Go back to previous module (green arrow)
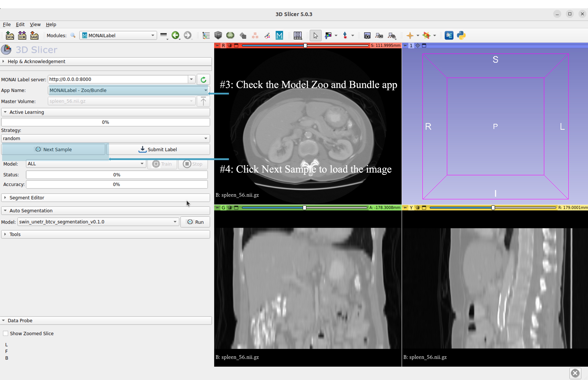Viewport: 588px width, 380px height. pos(175,35)
